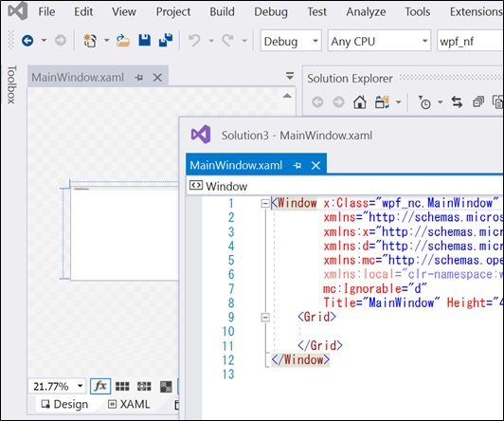Click the opening Grid tag in code
The image size is (504, 421).
(x=316, y=317)
